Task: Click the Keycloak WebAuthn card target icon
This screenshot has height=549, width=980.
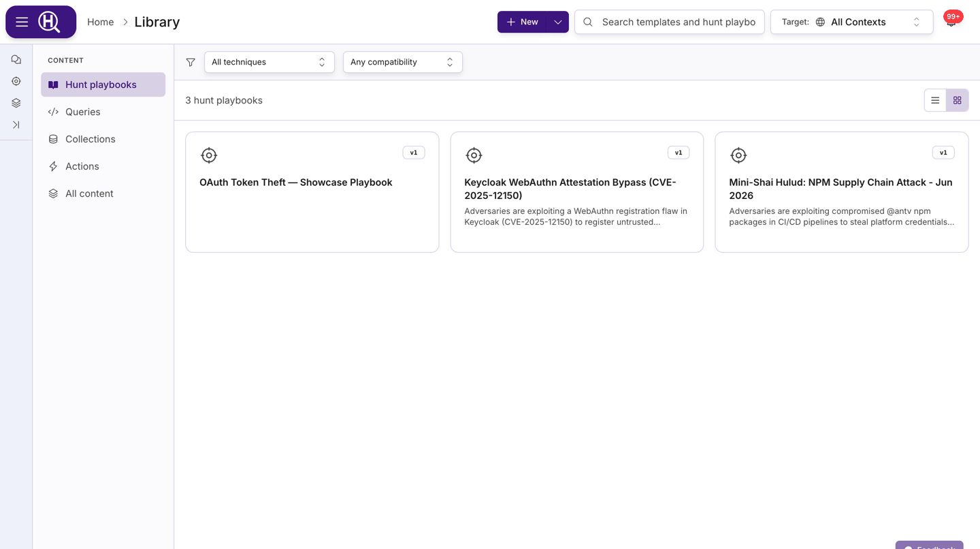Action: [474, 155]
